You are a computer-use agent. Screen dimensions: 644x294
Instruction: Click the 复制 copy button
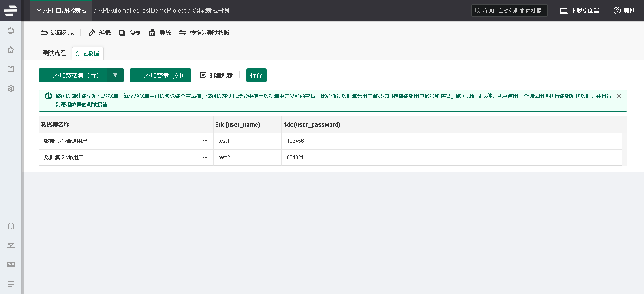[130, 33]
